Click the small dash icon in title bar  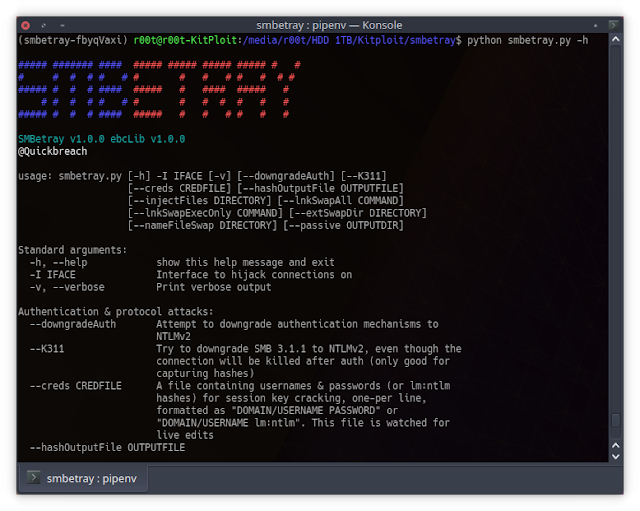(62, 25)
